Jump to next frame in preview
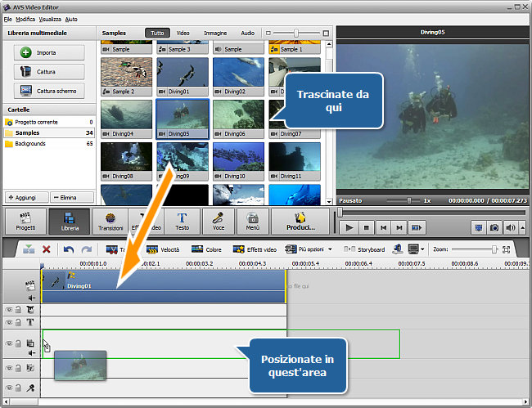The height and width of the screenshot is (408, 532). pos(399,228)
